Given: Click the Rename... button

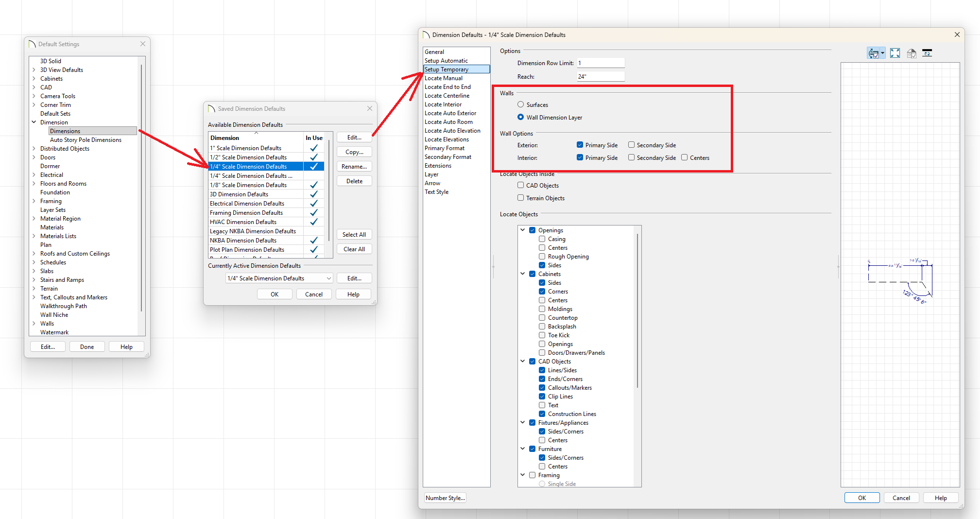Looking at the screenshot, I should click(354, 167).
